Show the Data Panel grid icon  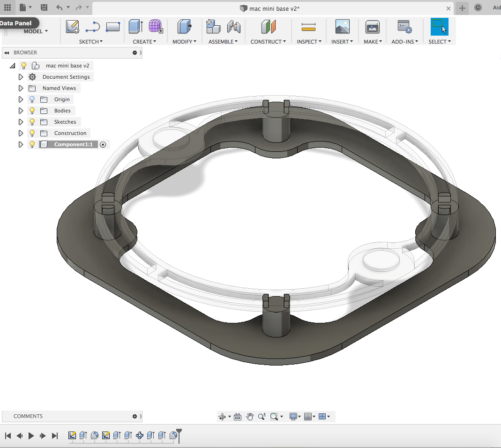[x=7, y=7]
